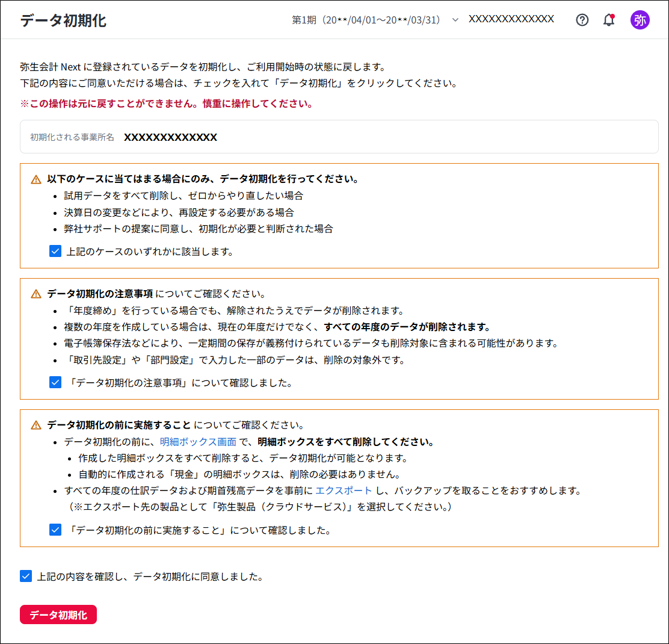Viewport: 669px width, 644px height.
Task: Uncheck 上記の内容を確認し、データ初期化に同意しました checkbox
Action: (26, 577)
